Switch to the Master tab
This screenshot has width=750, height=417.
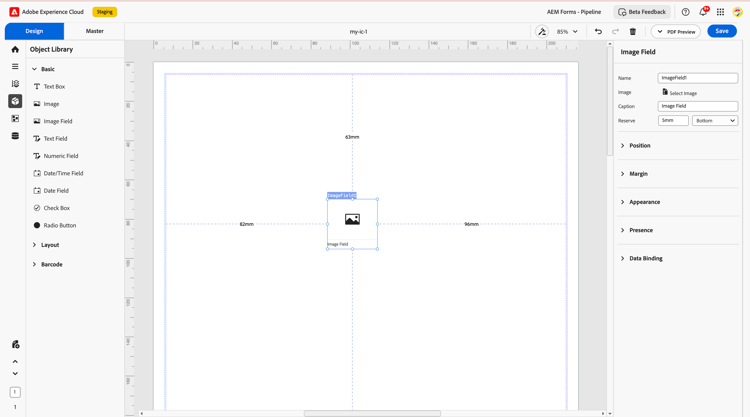pyautogui.click(x=94, y=31)
